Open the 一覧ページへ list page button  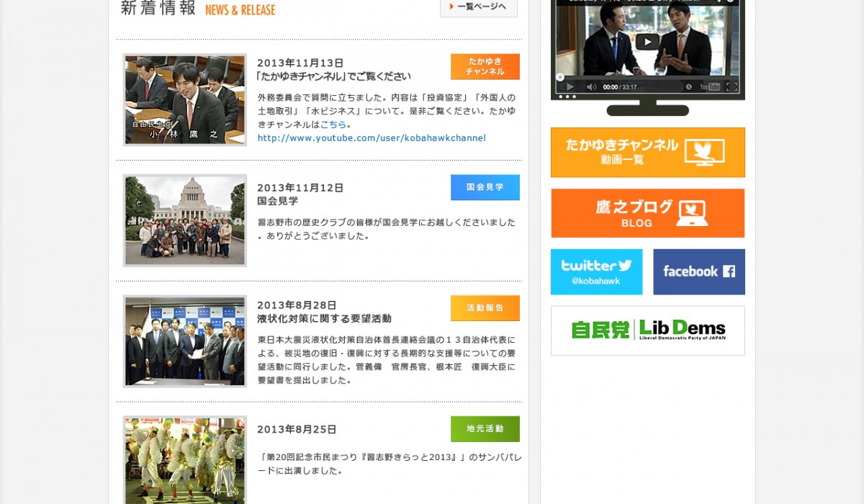479,7
